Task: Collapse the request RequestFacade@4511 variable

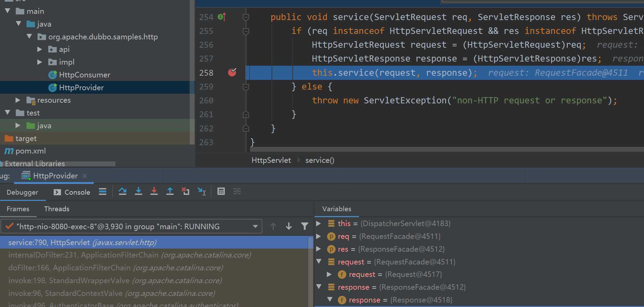Action: click(x=319, y=261)
